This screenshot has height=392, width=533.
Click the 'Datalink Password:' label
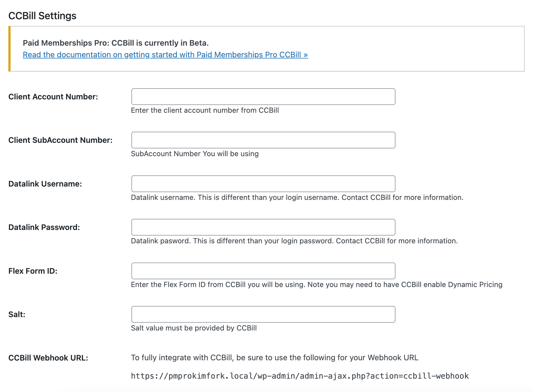pos(44,227)
